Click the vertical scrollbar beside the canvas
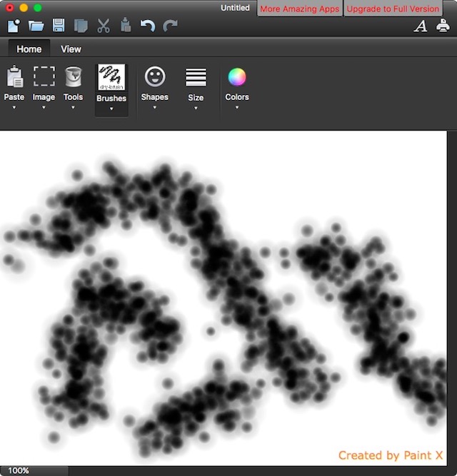The image size is (457, 476). coord(452,298)
